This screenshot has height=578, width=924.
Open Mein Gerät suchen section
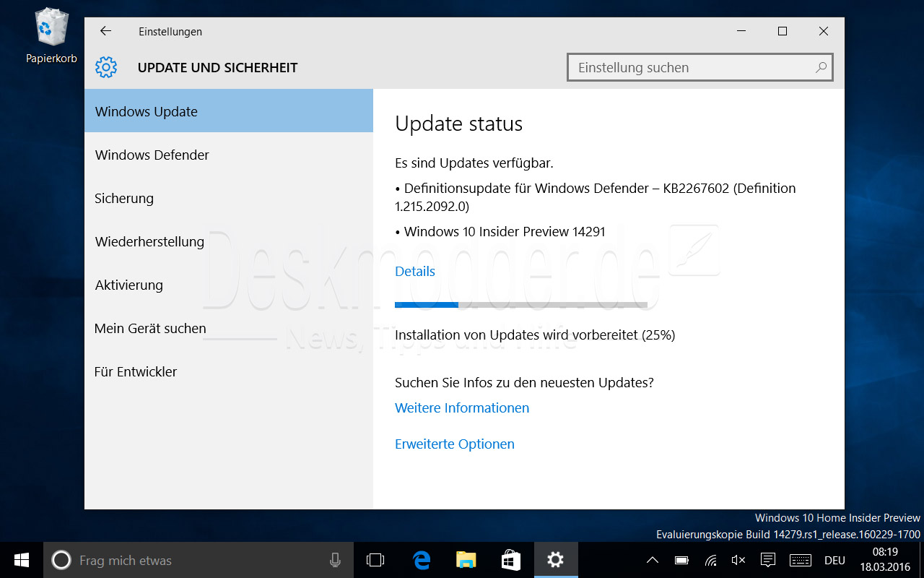229,328
